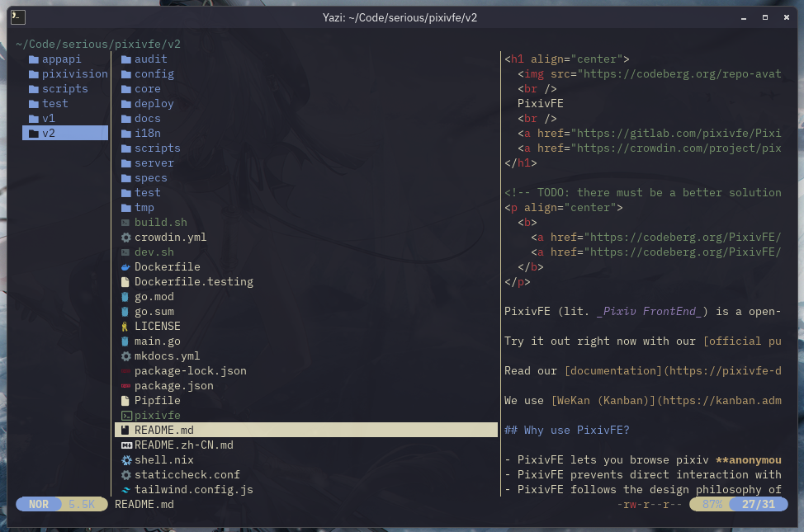This screenshot has width=804, height=532.
Task: Open the core folder
Action: [x=306, y=89]
